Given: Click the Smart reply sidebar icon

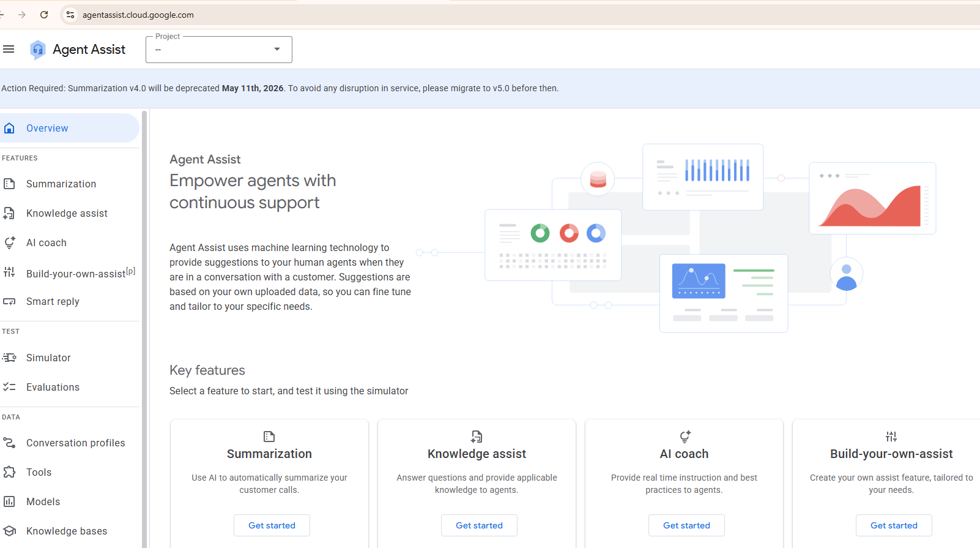Looking at the screenshot, I should coord(9,301).
